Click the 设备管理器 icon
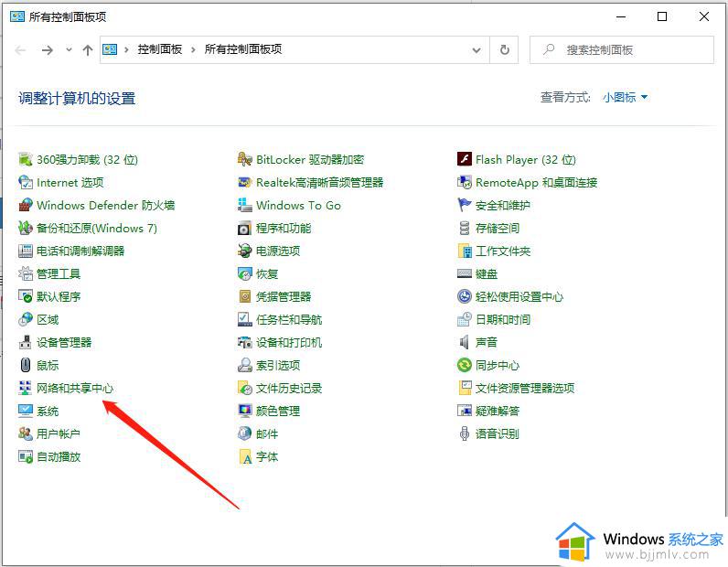 point(25,342)
